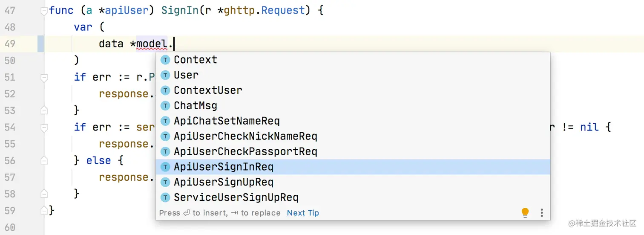Click gutter line number 49
The width and height of the screenshot is (644, 235).
pyautogui.click(x=10, y=44)
